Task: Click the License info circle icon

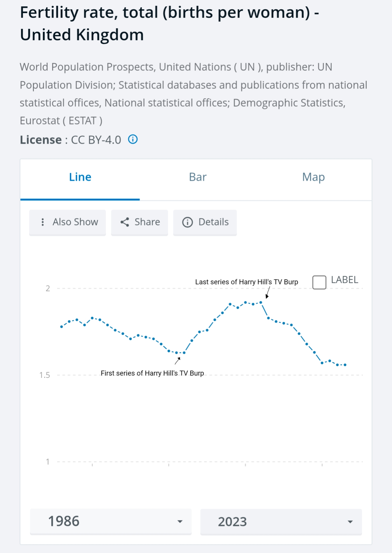Action: coord(133,139)
